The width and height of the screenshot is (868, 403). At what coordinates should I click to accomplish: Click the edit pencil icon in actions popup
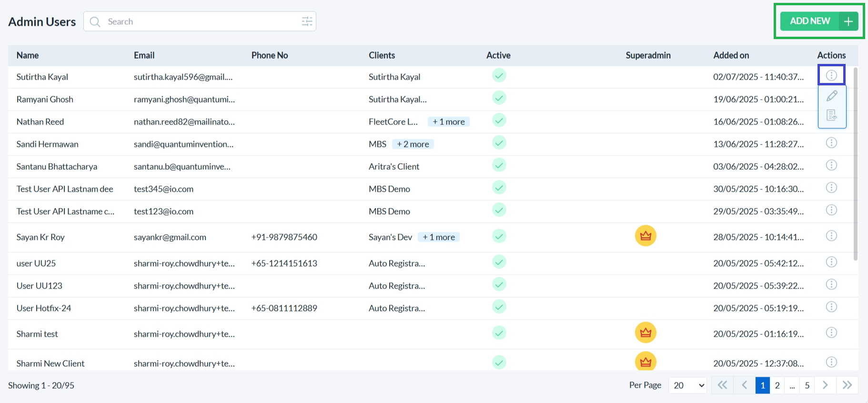click(832, 96)
